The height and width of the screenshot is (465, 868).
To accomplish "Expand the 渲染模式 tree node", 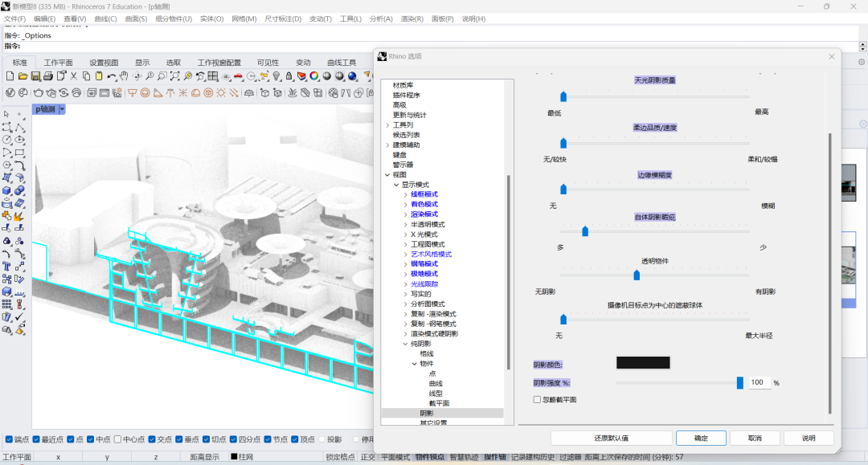I will coord(405,214).
